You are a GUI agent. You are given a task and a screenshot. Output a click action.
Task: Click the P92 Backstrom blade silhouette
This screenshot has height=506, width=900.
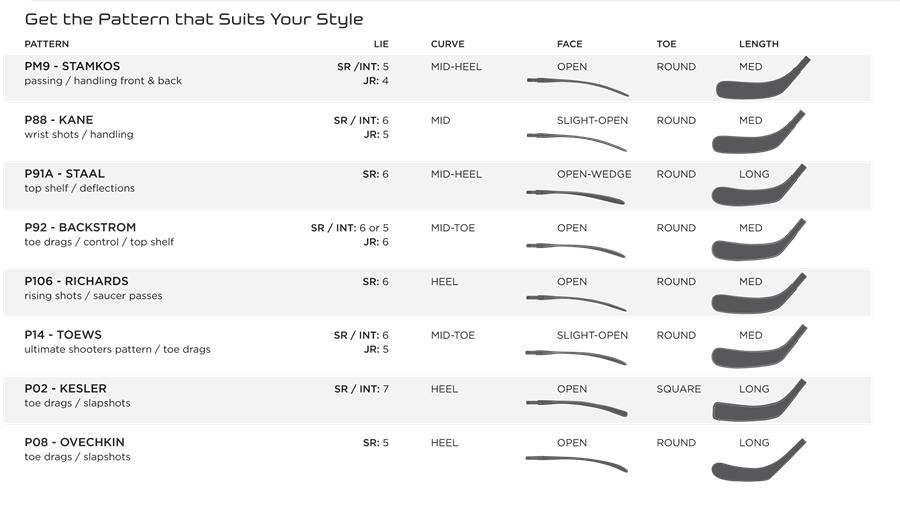[758, 239]
